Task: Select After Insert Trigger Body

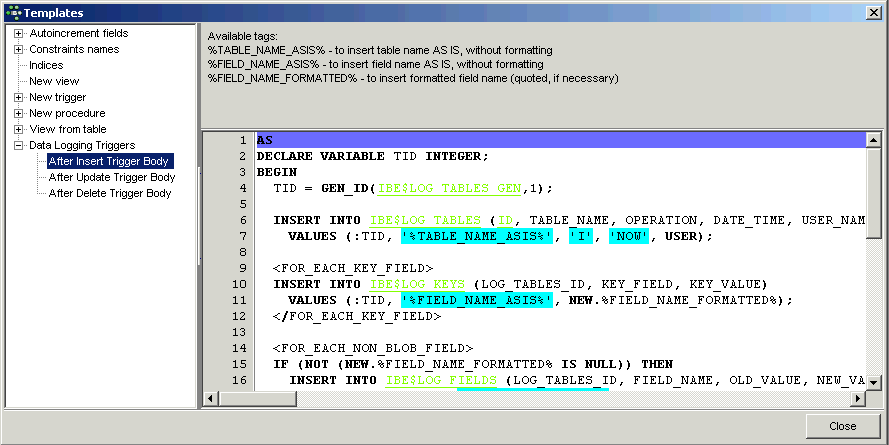Action: coord(110,161)
